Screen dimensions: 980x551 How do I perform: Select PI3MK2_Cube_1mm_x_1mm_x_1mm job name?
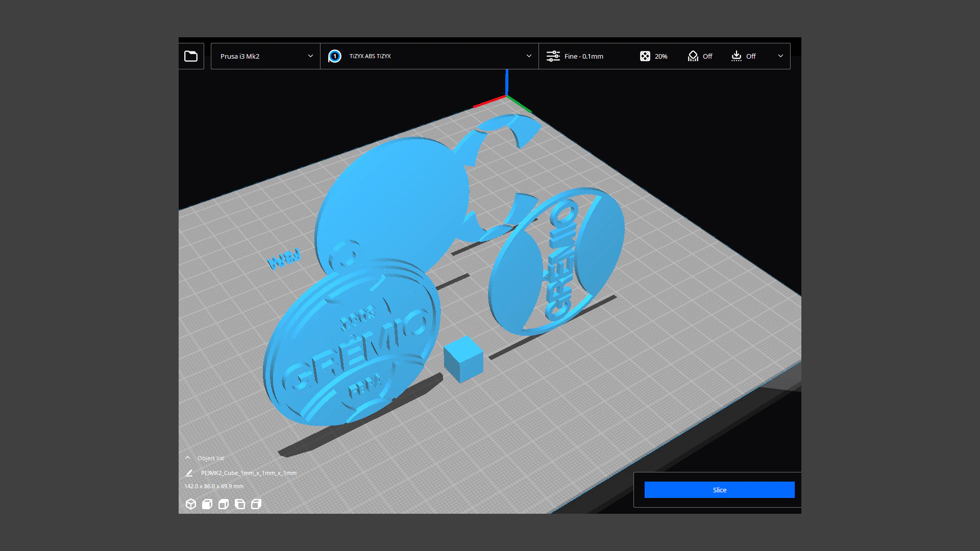249,473
